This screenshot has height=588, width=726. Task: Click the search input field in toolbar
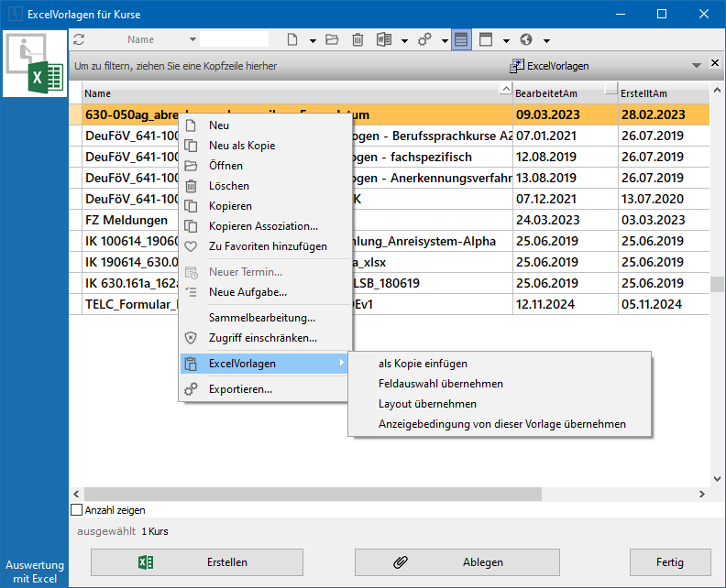tap(235, 39)
